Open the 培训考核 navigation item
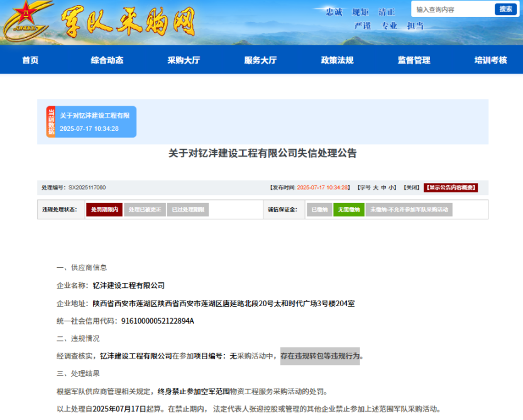523x420 pixels. click(491, 60)
